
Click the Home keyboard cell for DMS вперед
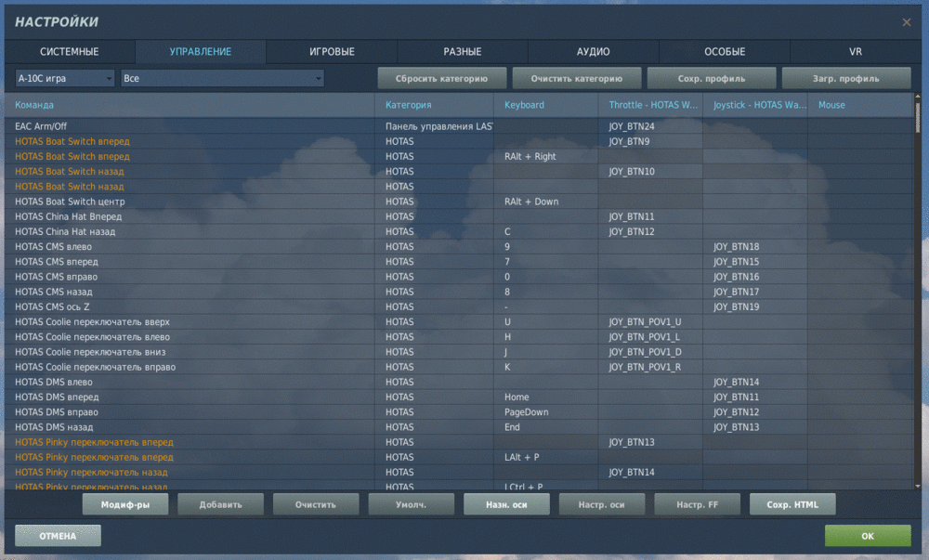pyautogui.click(x=546, y=397)
